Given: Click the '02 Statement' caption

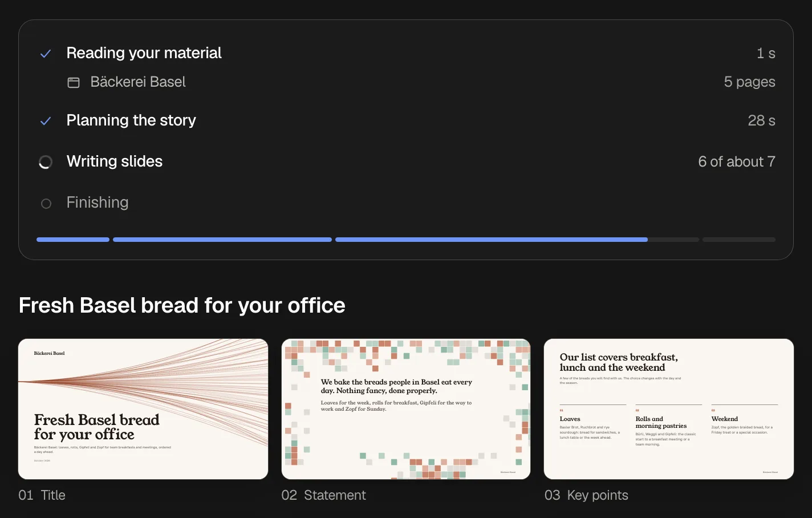Looking at the screenshot, I should 323,495.
